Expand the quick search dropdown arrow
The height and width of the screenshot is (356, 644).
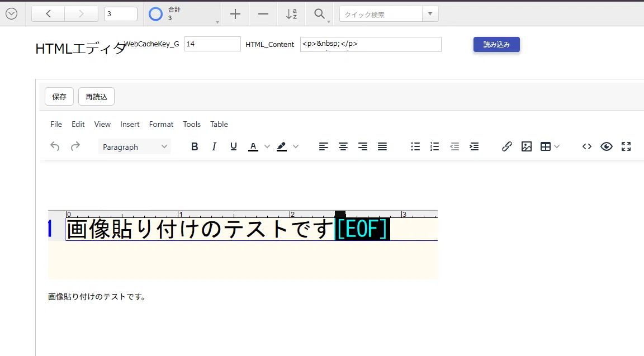pos(430,14)
